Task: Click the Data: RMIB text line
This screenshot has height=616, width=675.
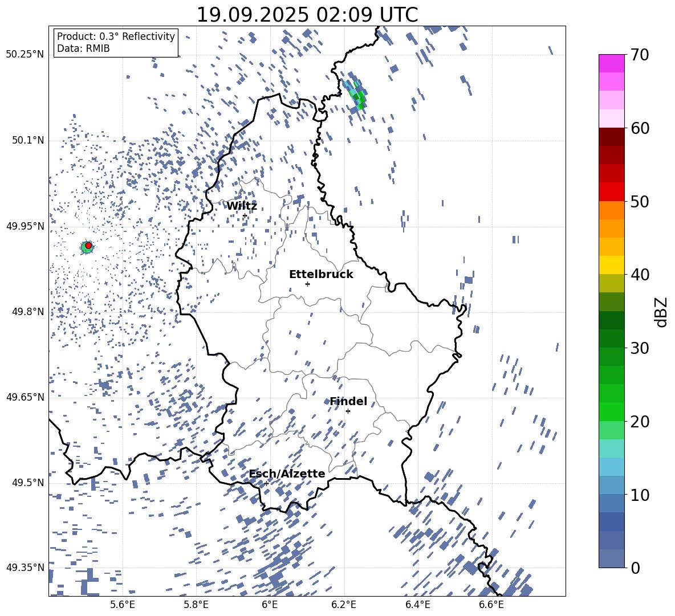Action: click(83, 48)
